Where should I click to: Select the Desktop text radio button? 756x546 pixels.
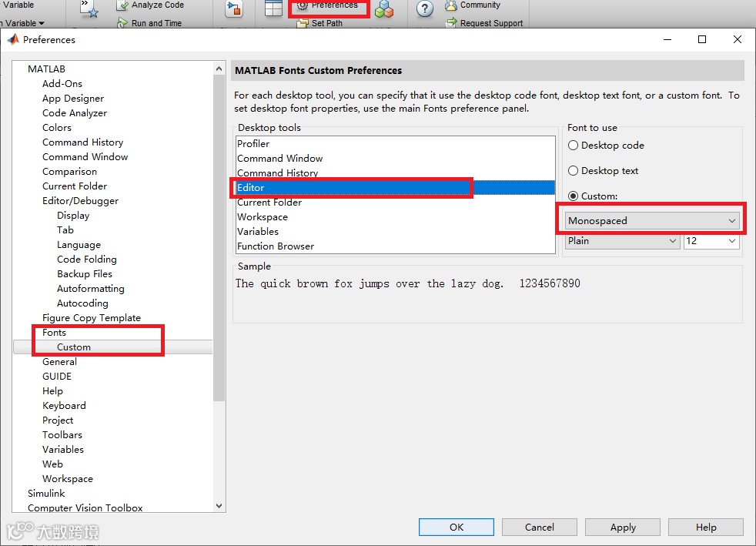tap(573, 171)
